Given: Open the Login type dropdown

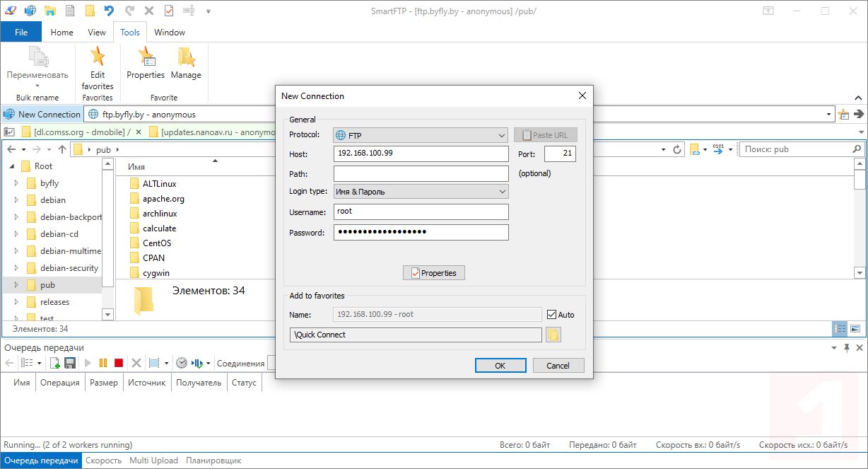Looking at the screenshot, I should (x=421, y=191).
